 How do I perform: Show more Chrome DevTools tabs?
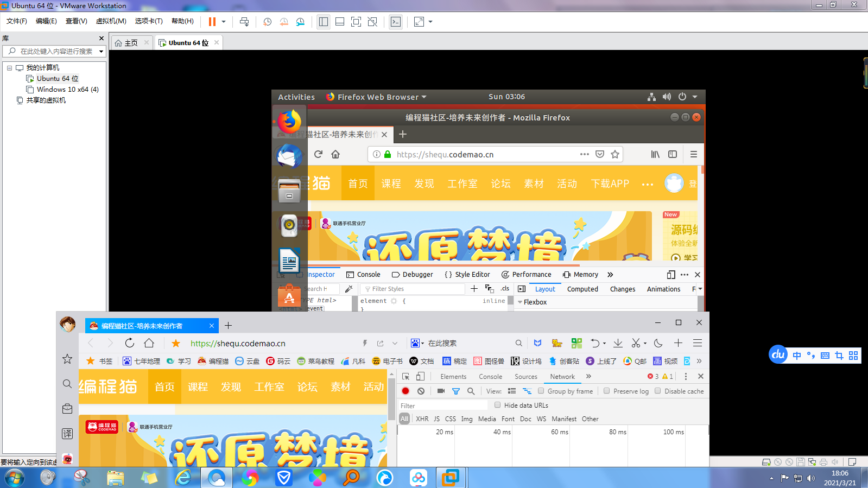click(x=588, y=376)
